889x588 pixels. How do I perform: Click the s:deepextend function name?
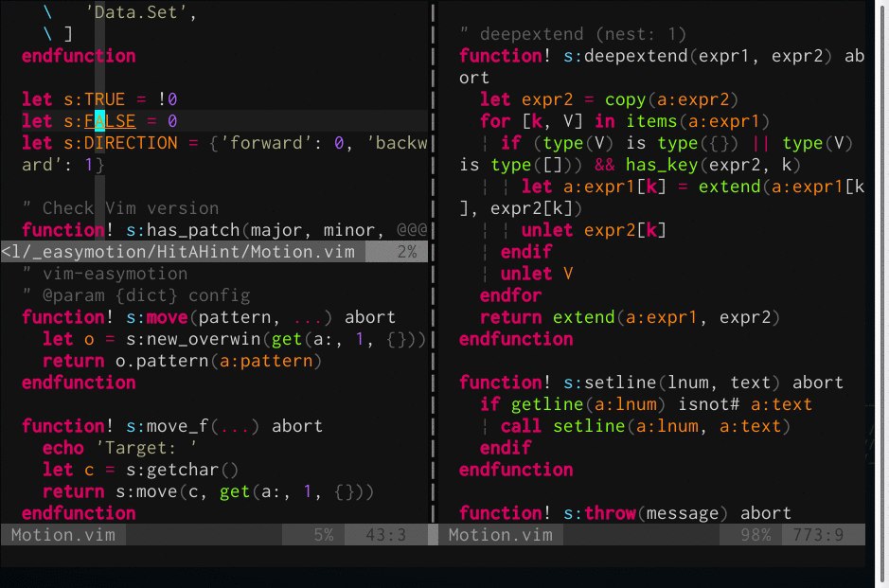point(626,56)
